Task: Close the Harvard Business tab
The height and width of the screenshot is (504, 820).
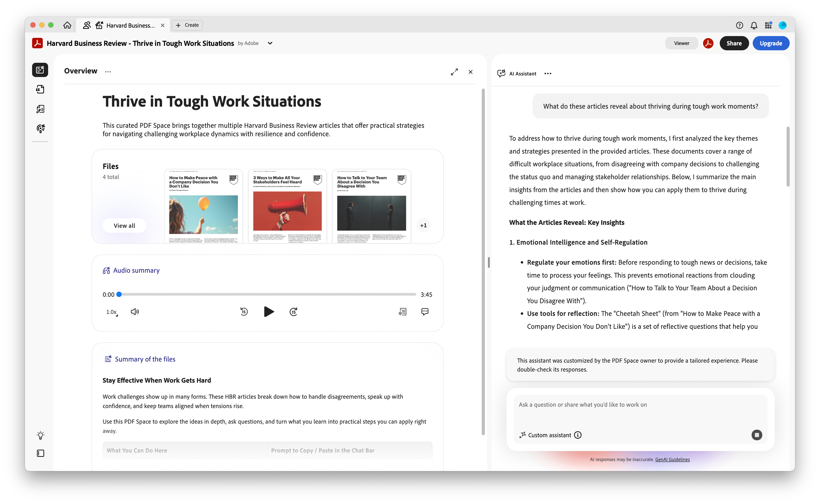Action: coord(163,25)
